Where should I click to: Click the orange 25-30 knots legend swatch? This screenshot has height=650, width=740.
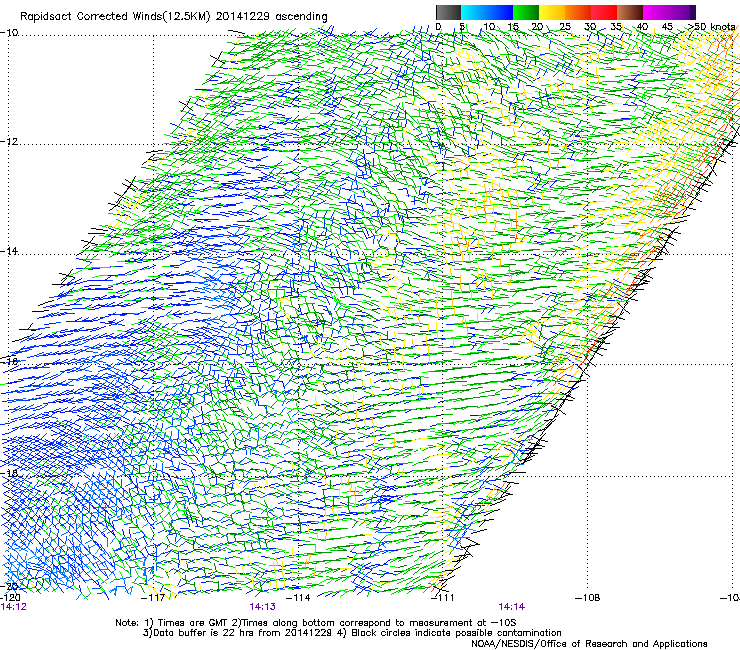pos(578,12)
